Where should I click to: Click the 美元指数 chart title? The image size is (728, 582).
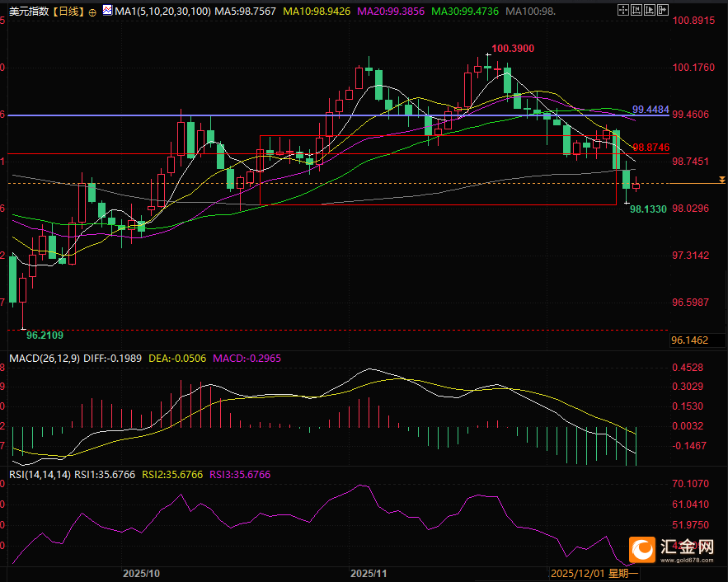pyautogui.click(x=27, y=12)
